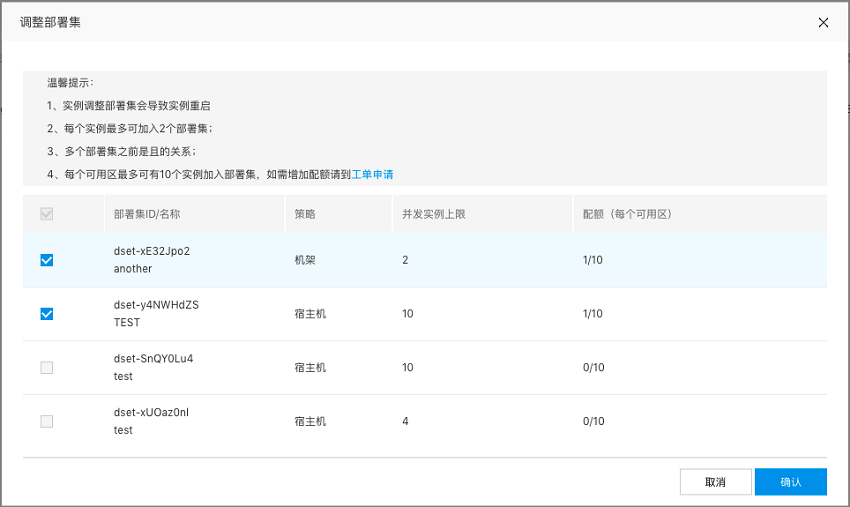Close the 调整部署集 dialog with X icon
Screen dimensions: 850x507
(823, 22)
